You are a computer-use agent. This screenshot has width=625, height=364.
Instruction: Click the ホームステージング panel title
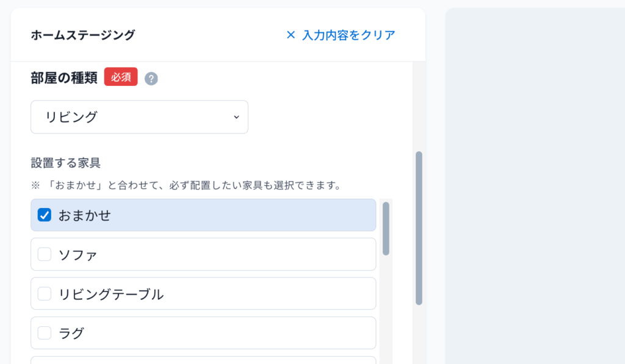(x=83, y=35)
